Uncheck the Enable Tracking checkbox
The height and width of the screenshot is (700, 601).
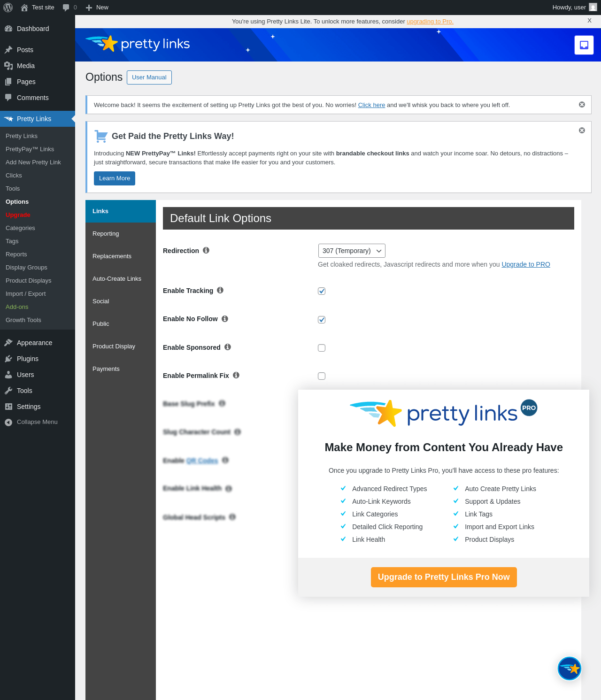322,291
